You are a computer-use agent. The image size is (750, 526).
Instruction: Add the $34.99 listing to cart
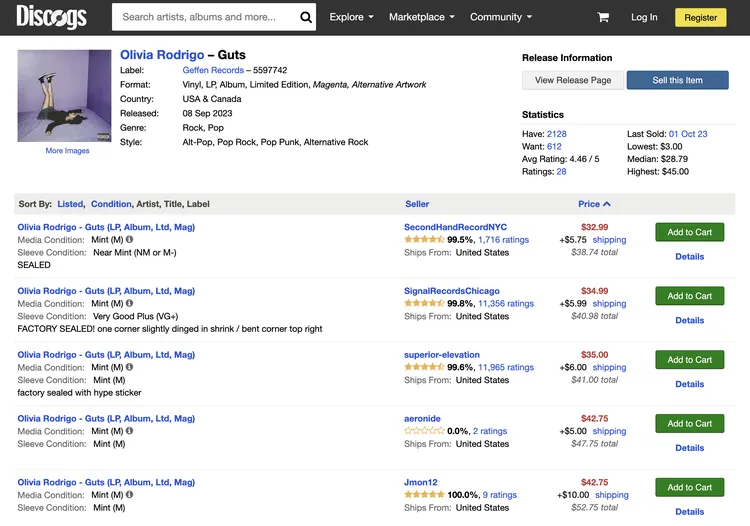tap(689, 296)
